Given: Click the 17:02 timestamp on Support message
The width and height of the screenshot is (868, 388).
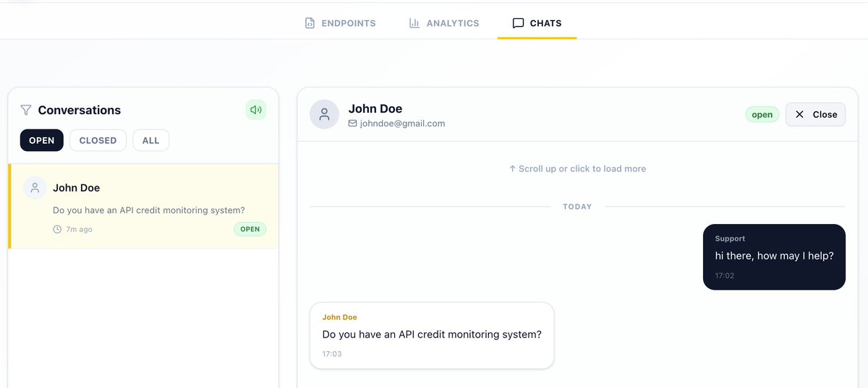Looking at the screenshot, I should 725,276.
